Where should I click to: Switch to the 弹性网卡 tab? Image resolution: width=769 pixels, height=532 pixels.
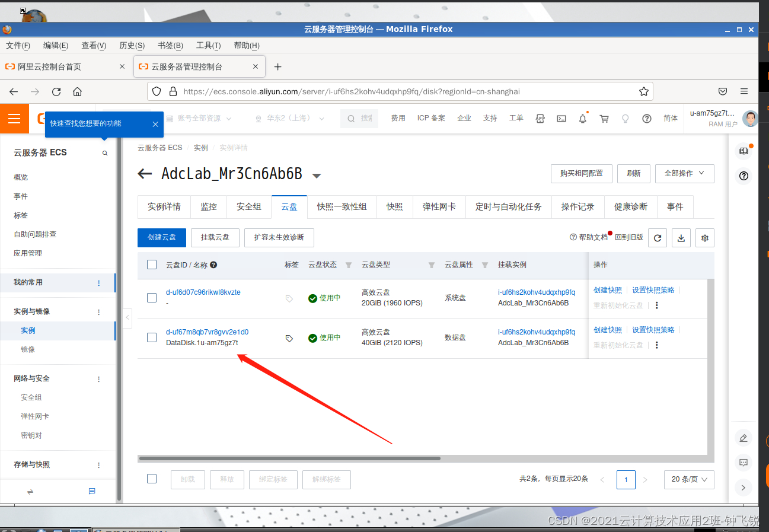(x=439, y=207)
